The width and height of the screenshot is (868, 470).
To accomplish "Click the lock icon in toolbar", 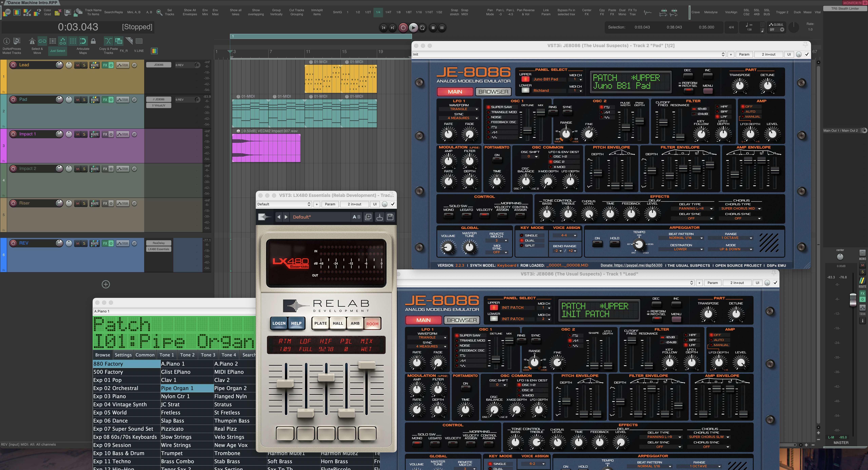I will click(93, 41).
